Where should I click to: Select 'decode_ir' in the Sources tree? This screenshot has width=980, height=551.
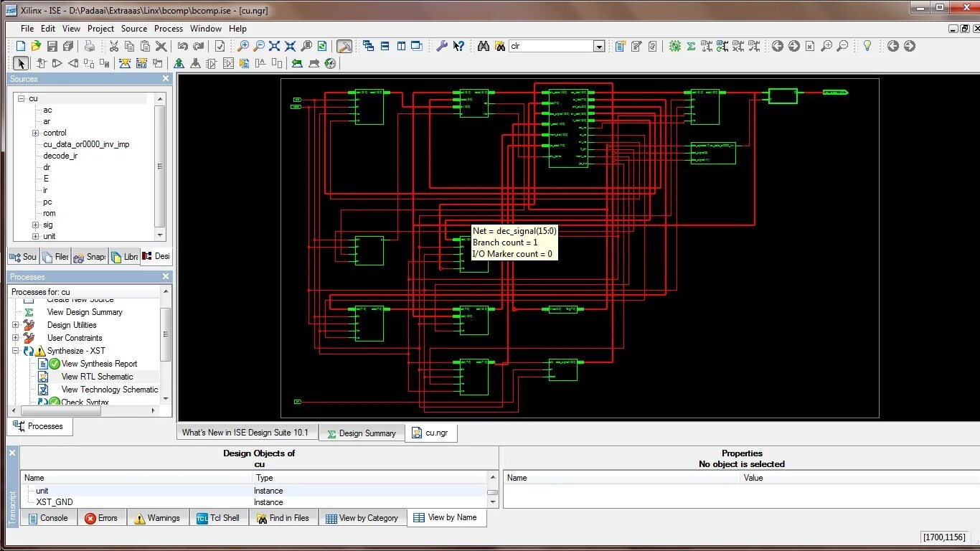coord(60,156)
